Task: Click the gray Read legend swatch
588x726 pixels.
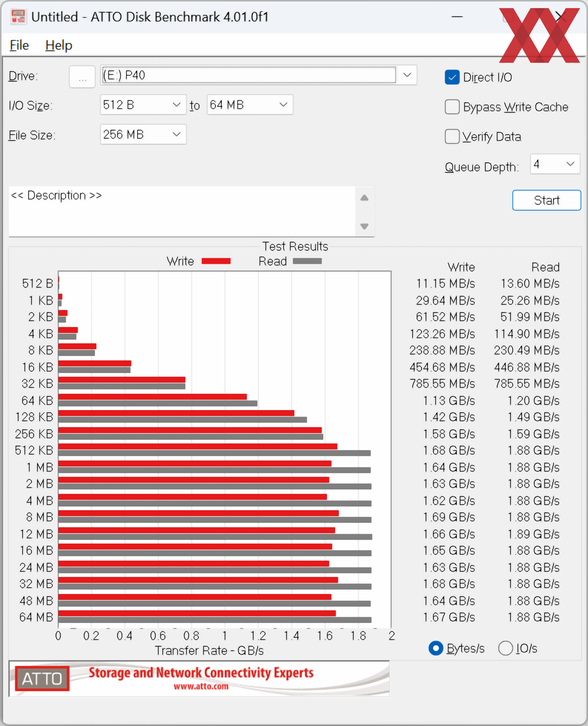Action: point(307,261)
